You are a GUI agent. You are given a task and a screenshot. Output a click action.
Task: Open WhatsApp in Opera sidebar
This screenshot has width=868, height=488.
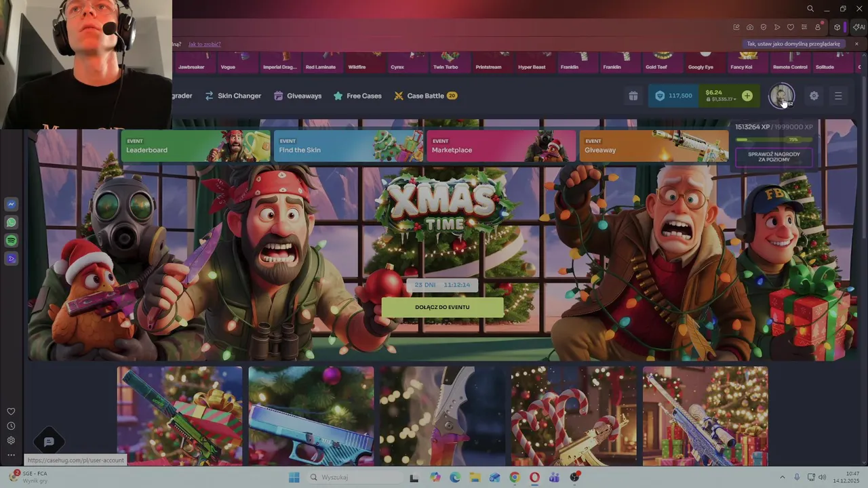[11, 222]
